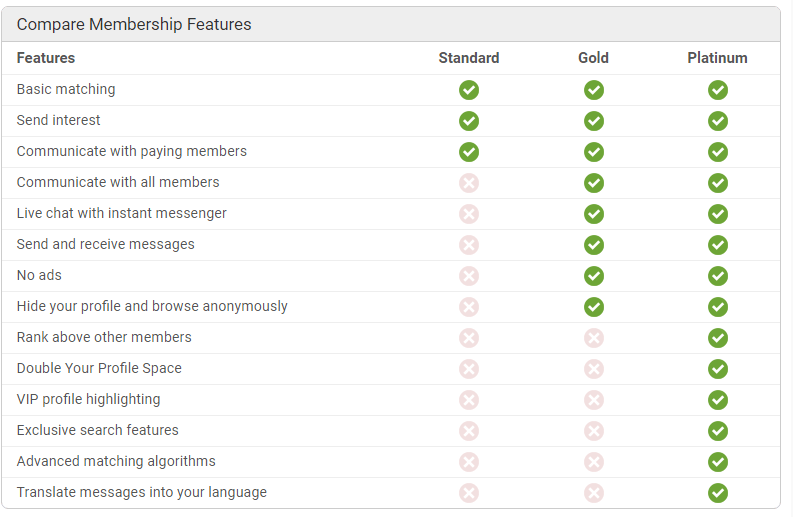Viewport: 793px width, 517px height.
Task: Click the Features column header
Action: tap(46, 58)
